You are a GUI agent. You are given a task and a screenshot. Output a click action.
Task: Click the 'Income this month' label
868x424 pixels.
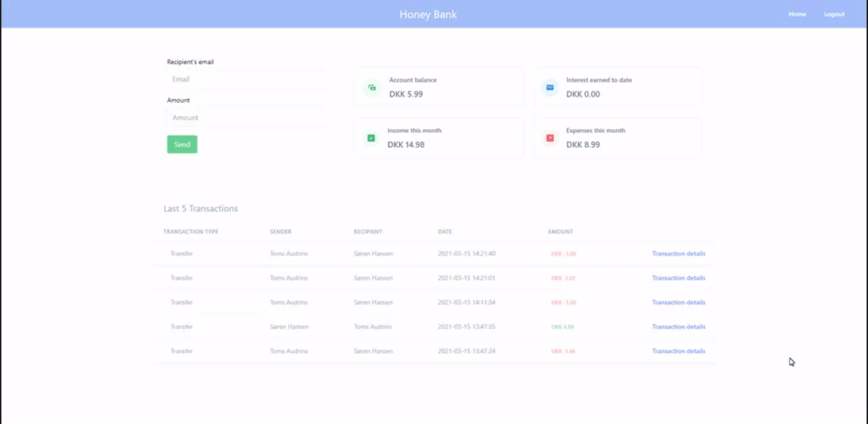415,130
